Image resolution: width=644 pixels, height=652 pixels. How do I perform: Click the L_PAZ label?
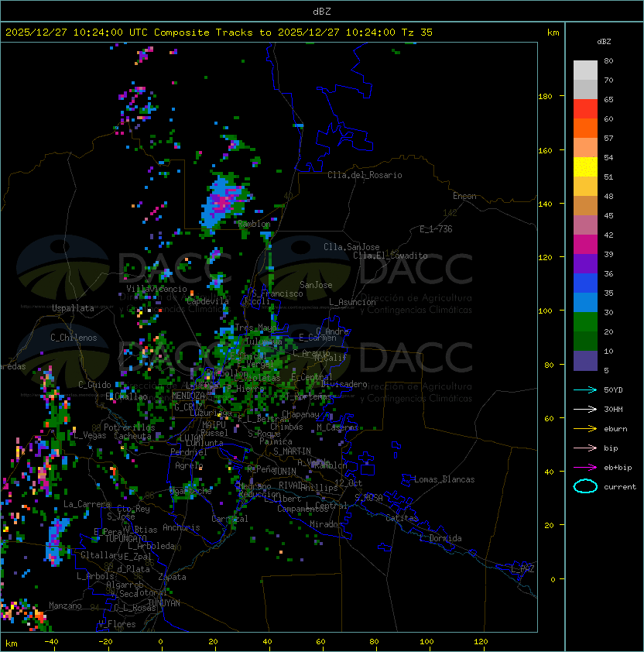point(522,569)
